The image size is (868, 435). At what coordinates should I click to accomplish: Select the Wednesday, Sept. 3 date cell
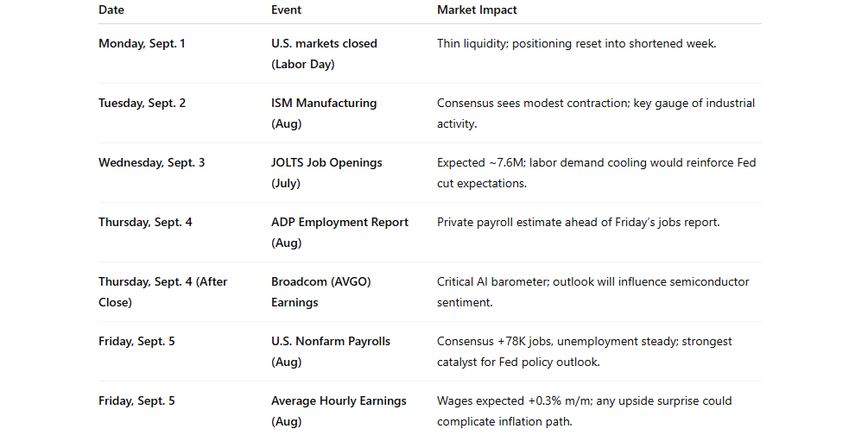151,162
